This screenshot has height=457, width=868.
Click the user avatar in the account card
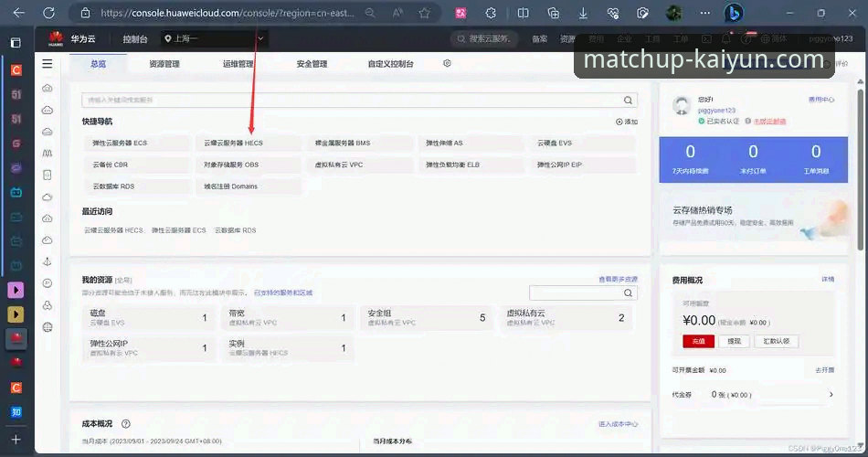tap(682, 105)
